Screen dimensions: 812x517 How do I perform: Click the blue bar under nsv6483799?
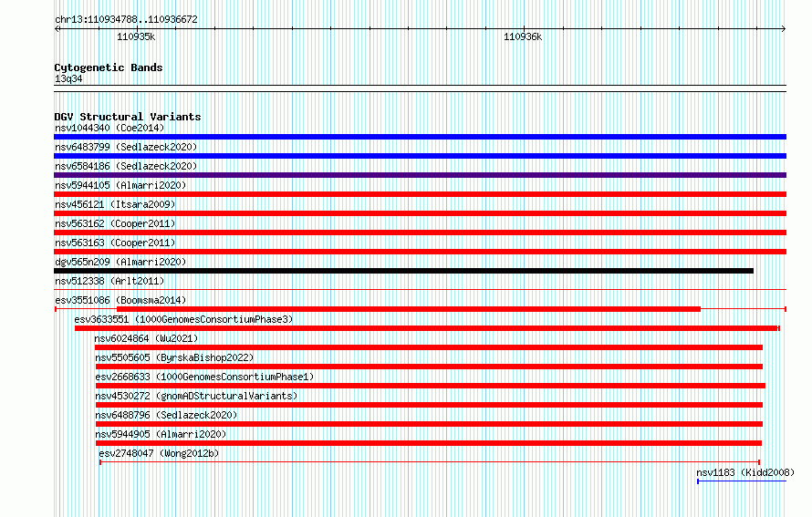coord(420,156)
